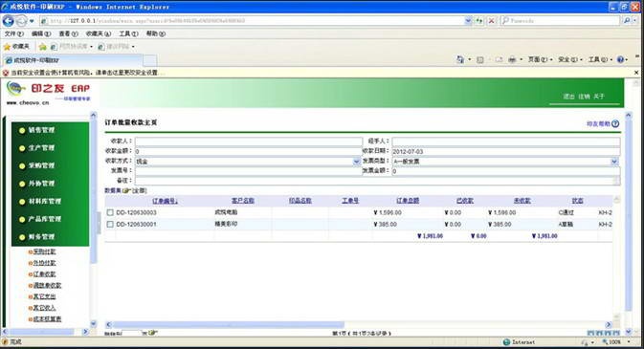Image resolution: width=644 pixels, height=349 pixels.
Task: Click the browser Back arrow button
Action: click(x=9, y=20)
